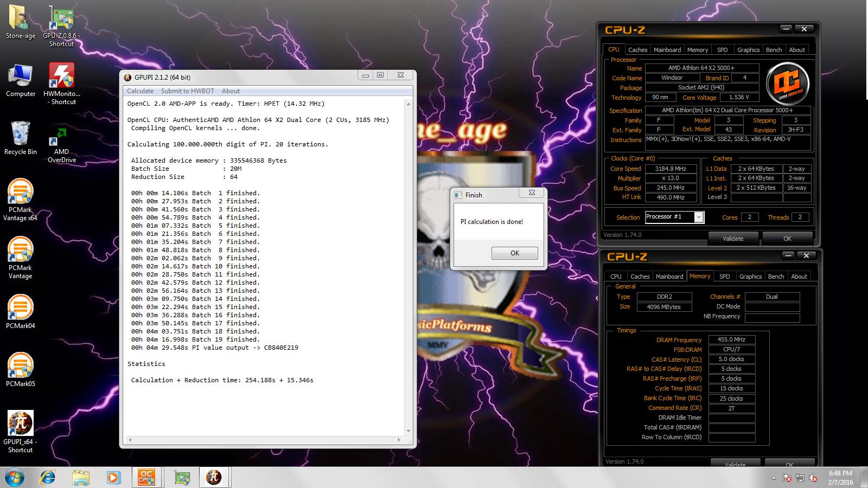Click Validate in top CPU-Z window
The image size is (868, 488).
tap(733, 239)
